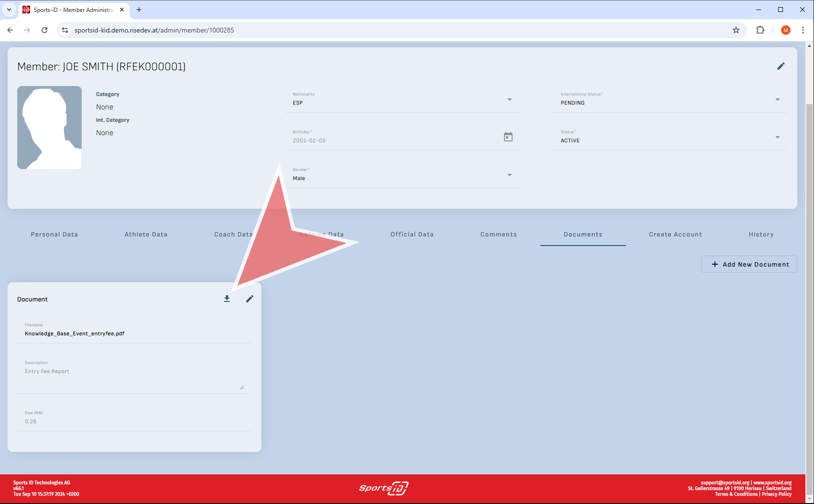Click the Add New Document button

749,264
